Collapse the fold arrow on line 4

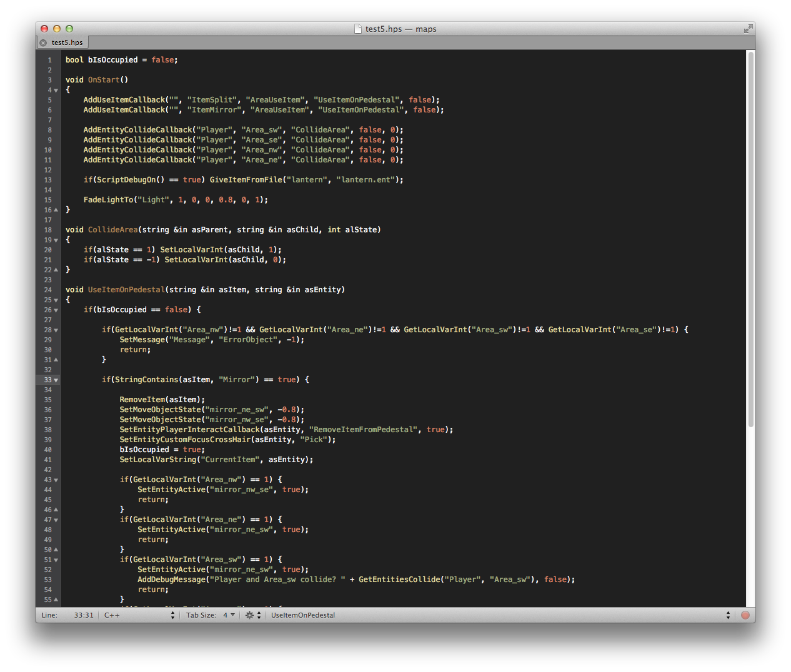[x=56, y=91]
